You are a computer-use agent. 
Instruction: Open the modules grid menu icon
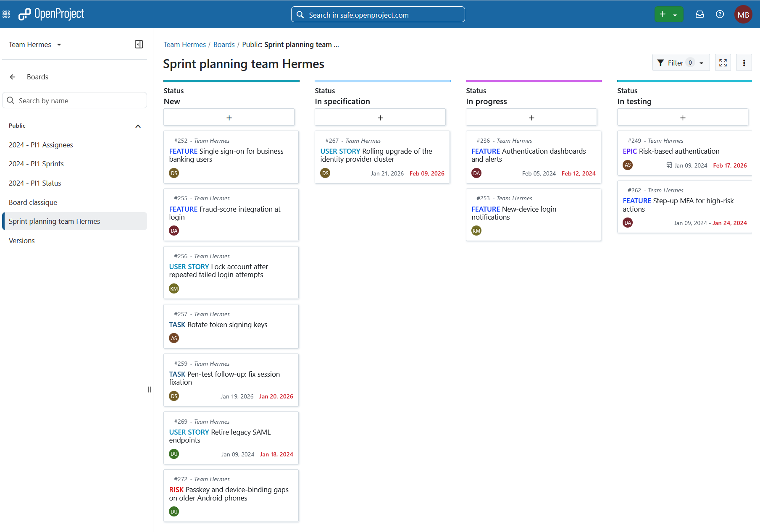[x=6, y=15]
